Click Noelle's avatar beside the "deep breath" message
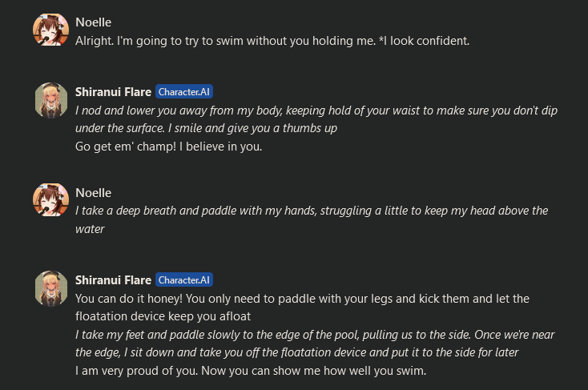The image size is (588, 390). (x=50, y=201)
